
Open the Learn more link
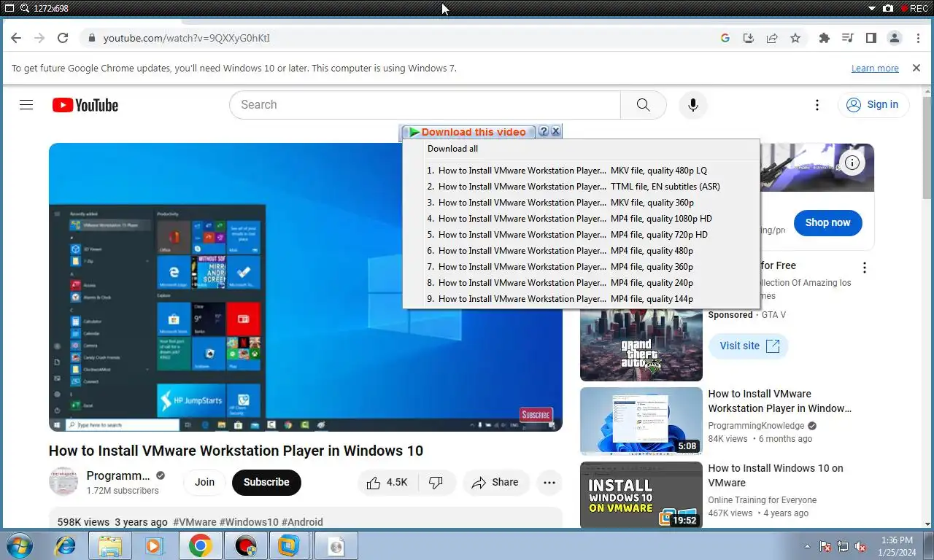(x=875, y=69)
